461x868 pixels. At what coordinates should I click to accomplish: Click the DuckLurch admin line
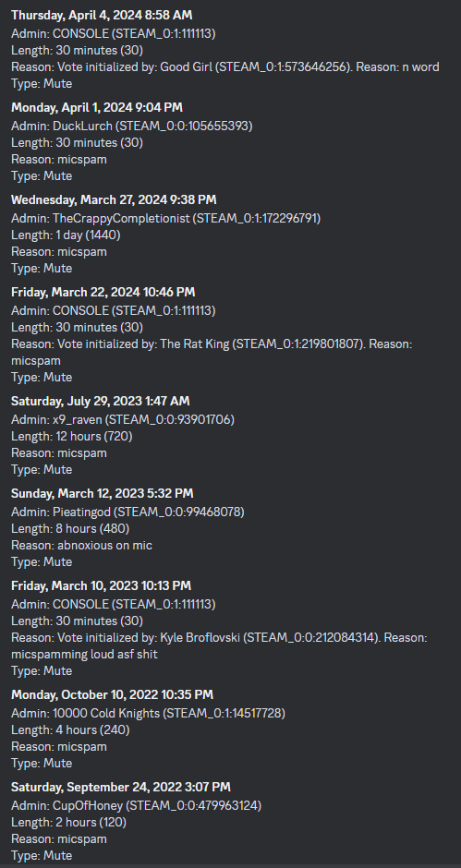point(132,126)
